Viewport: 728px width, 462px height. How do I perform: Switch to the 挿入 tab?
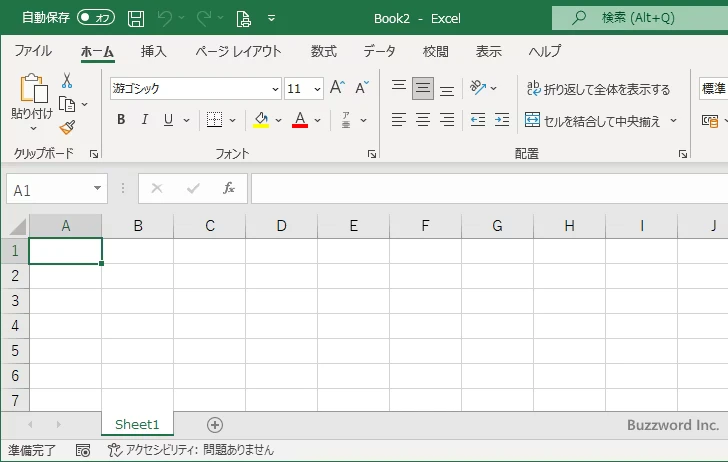[x=153, y=51]
